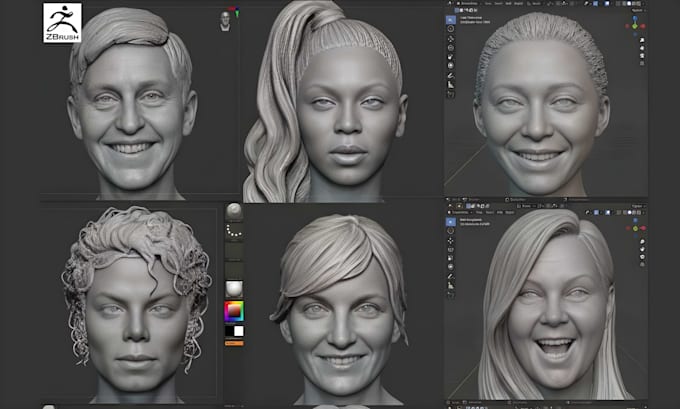Select the Transform tool in top Blender viewport
The height and width of the screenshot is (409, 680).
(x=451, y=65)
